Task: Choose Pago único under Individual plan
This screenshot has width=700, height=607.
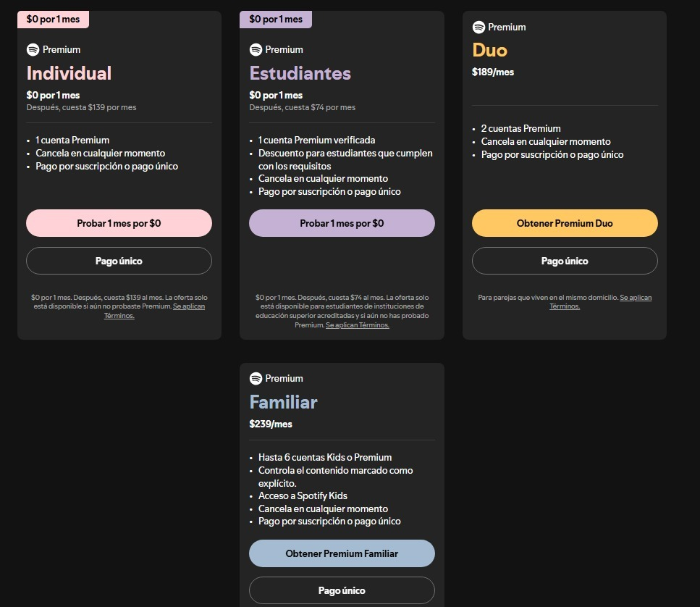Action: [x=119, y=261]
